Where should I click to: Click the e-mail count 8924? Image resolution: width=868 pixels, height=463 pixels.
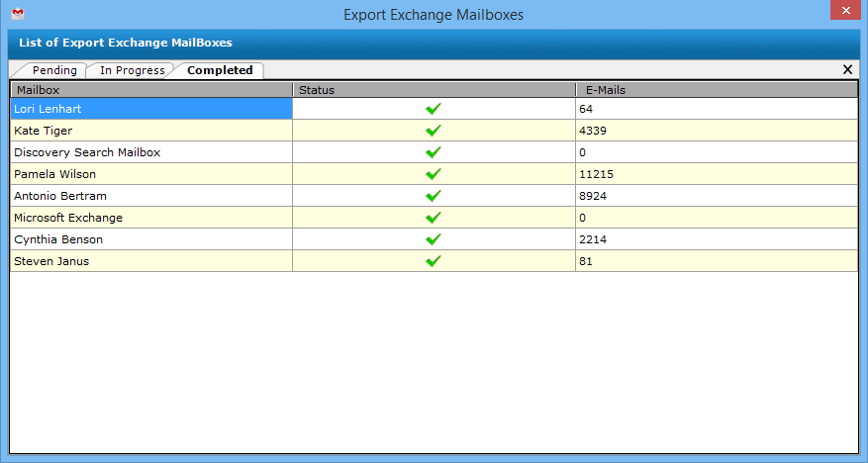pyautogui.click(x=593, y=196)
